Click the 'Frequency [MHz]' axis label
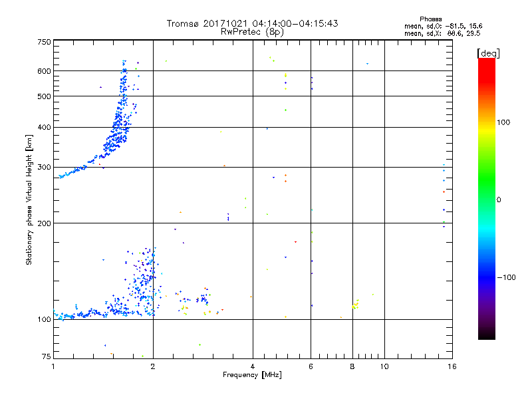 252,375
